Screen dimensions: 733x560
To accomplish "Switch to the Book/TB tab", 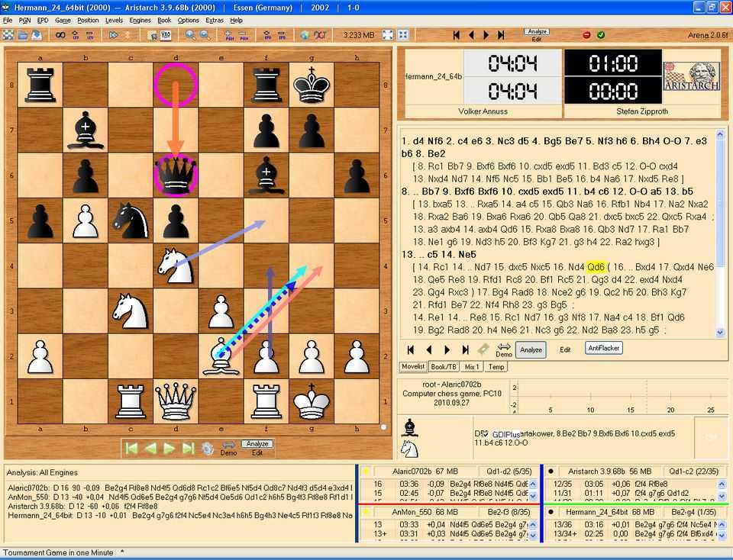I will coord(444,367).
